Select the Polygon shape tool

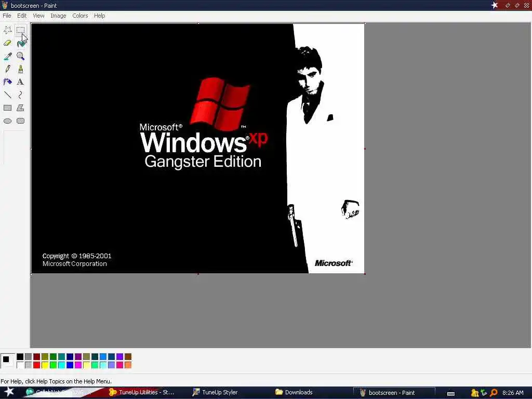(x=20, y=108)
